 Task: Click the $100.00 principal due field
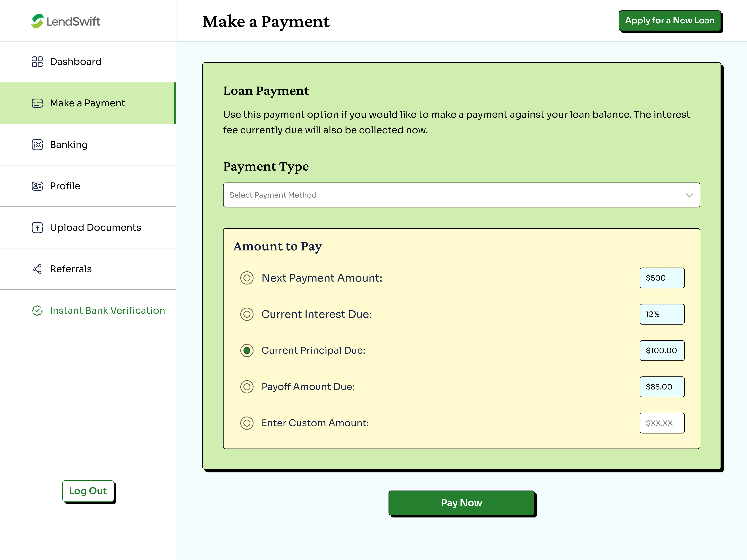(662, 350)
